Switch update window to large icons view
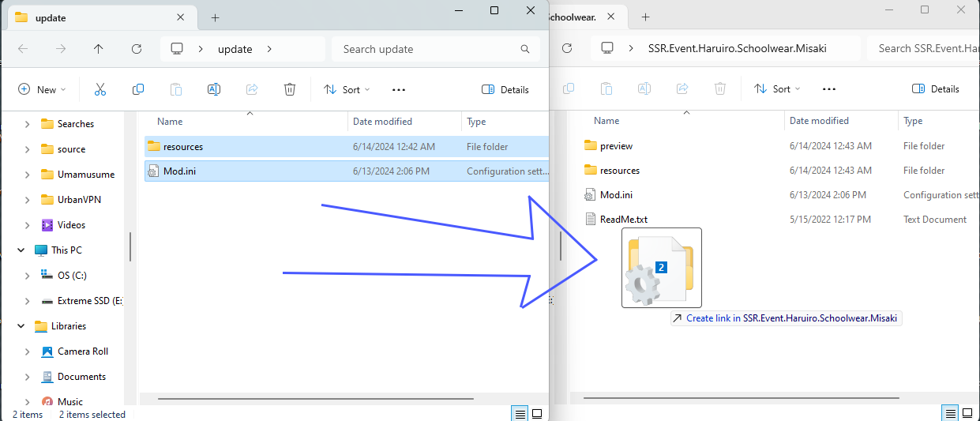 [x=537, y=414]
